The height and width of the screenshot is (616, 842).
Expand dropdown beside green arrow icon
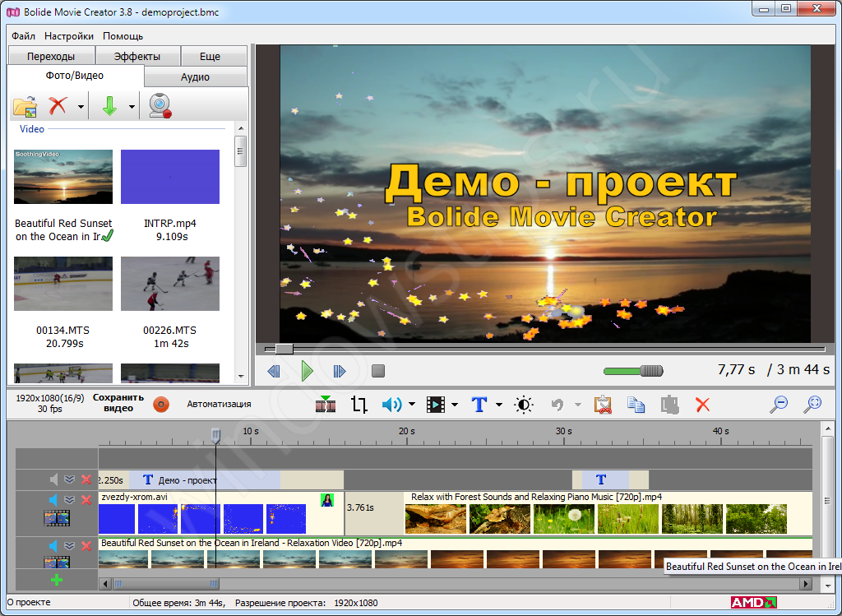(x=132, y=106)
